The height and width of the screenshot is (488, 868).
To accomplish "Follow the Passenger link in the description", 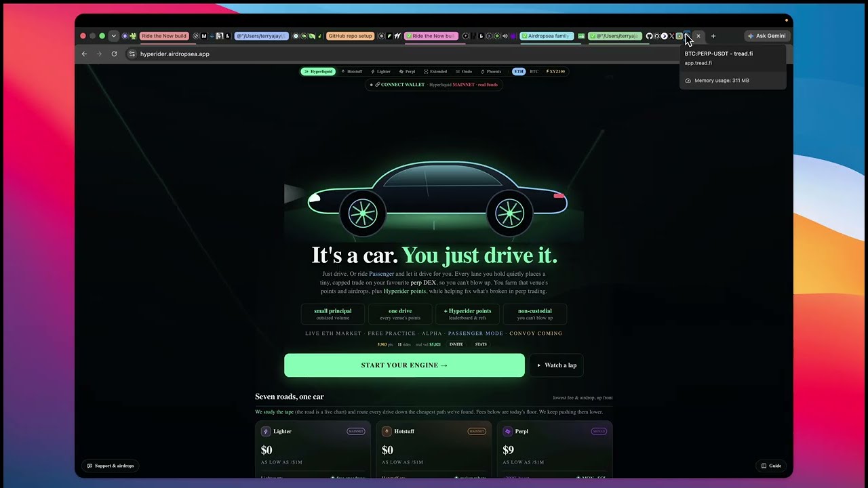I will pyautogui.click(x=381, y=274).
